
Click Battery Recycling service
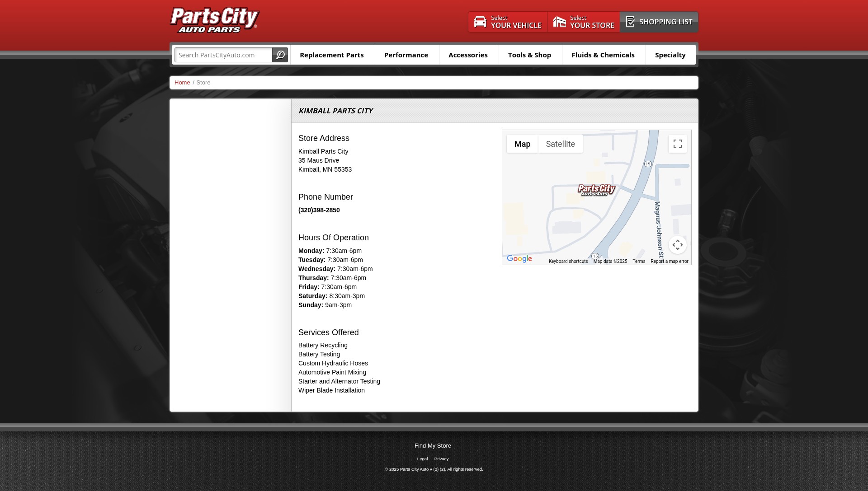click(x=323, y=345)
